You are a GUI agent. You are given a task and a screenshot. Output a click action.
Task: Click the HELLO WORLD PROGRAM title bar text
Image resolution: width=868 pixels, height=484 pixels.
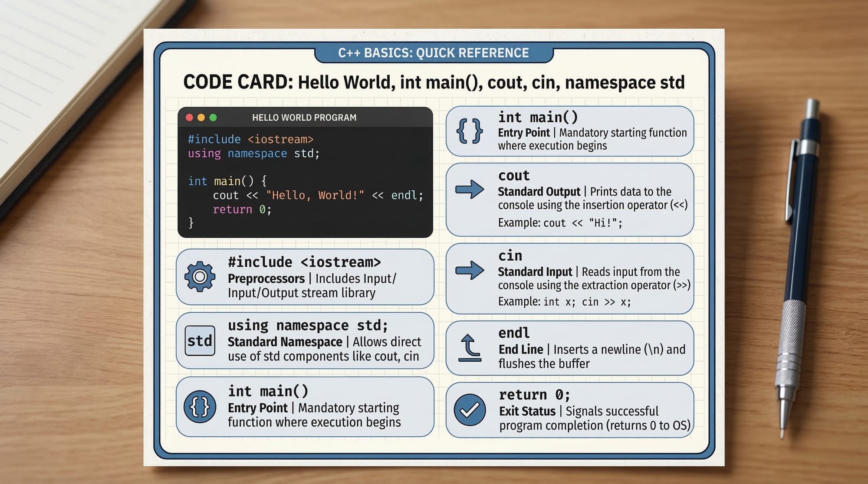pyautogui.click(x=304, y=118)
